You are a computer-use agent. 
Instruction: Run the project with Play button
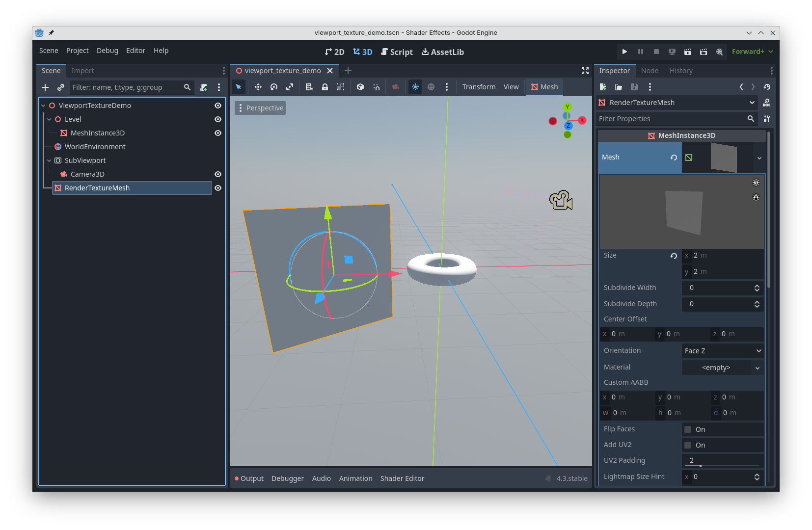point(624,52)
